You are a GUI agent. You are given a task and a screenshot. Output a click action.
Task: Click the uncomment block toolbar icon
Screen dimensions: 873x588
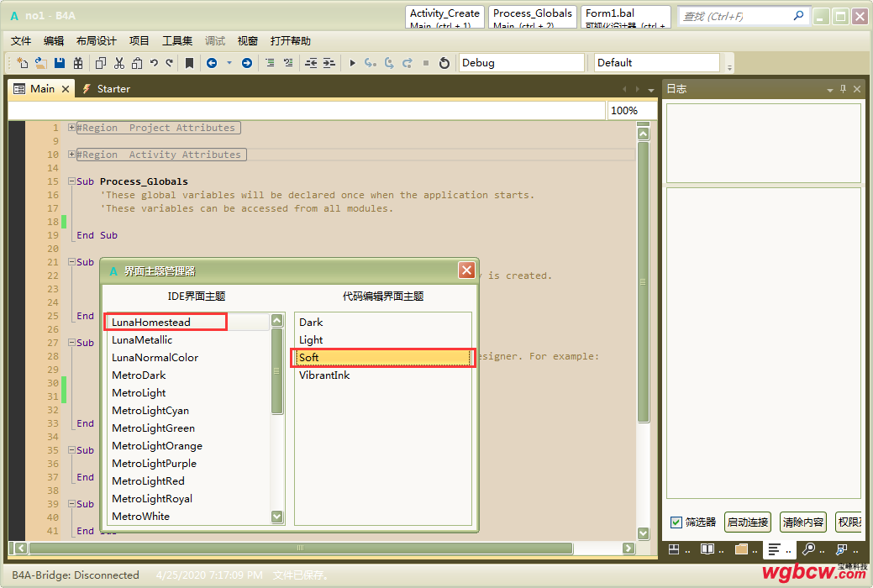pos(288,63)
